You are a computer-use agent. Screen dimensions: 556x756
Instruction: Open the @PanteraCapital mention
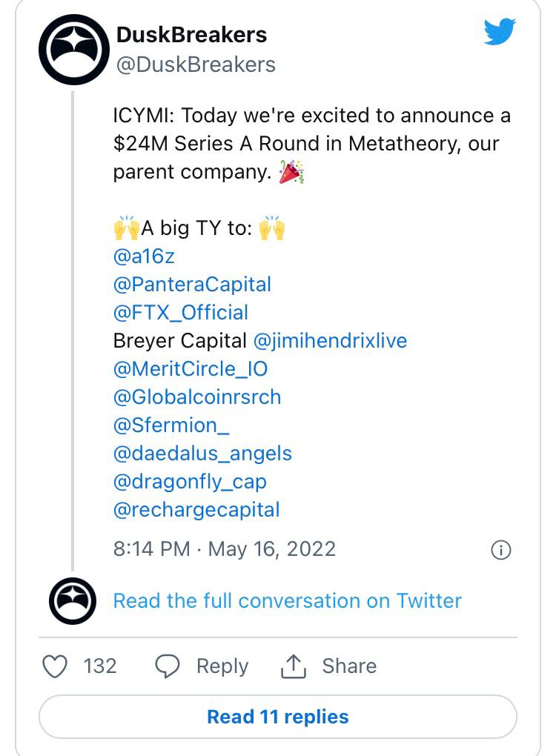coord(192,285)
